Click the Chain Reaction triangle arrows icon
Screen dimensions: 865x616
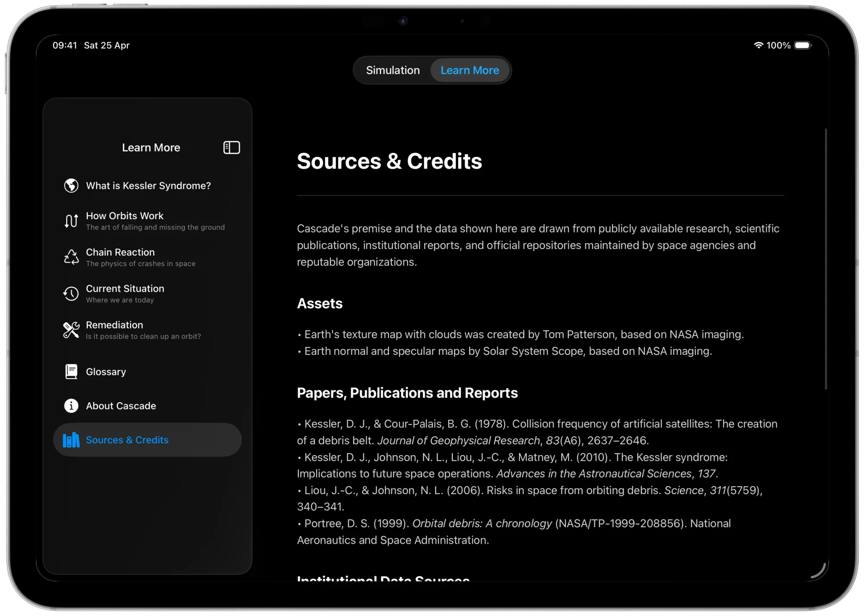[x=71, y=257]
